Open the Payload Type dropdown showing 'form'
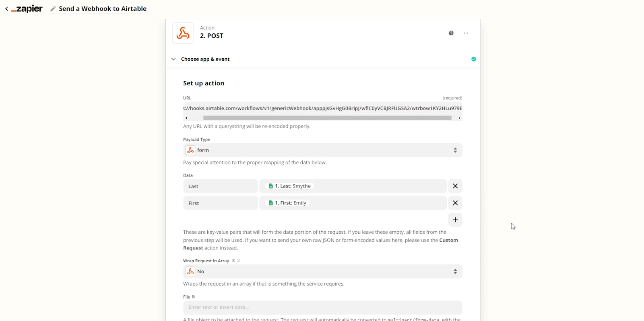The height and width of the screenshot is (321, 644). click(323, 150)
